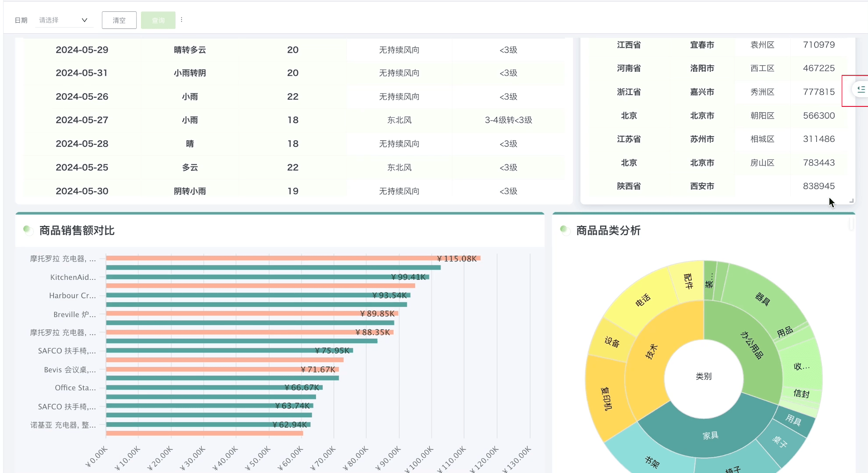Select wind level cell 3-4级转<3级
This screenshot has height=473, width=868.
click(509, 120)
